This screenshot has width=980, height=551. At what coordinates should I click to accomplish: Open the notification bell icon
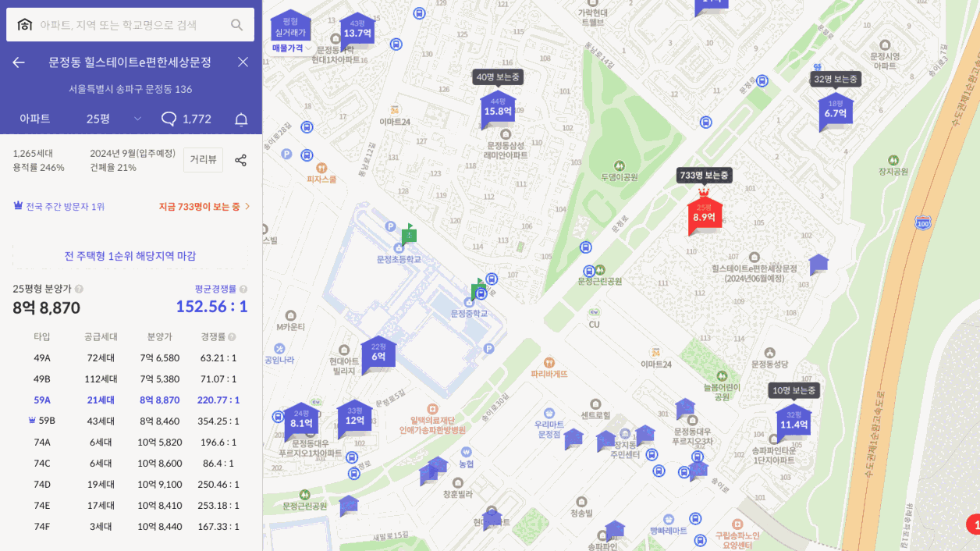(x=241, y=119)
